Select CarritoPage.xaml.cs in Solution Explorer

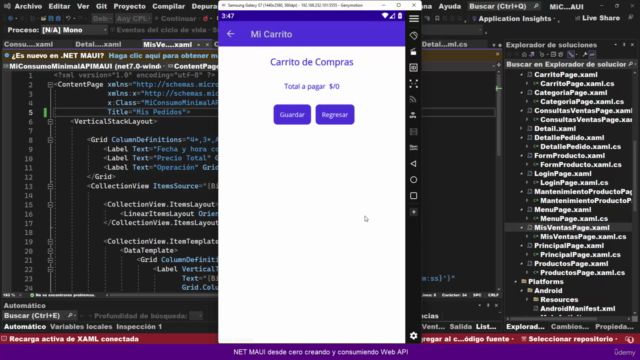click(577, 84)
